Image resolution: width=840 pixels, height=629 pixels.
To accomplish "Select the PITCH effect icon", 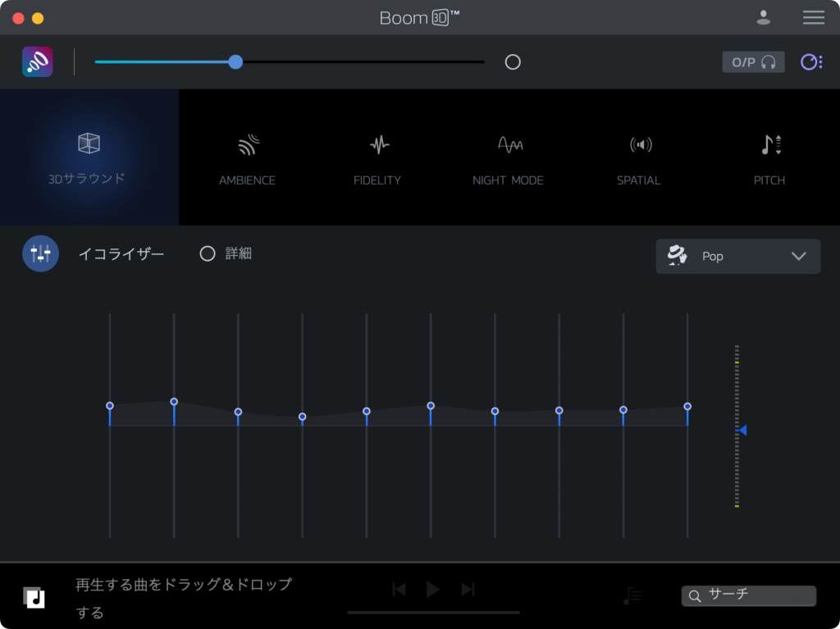I will (x=770, y=146).
